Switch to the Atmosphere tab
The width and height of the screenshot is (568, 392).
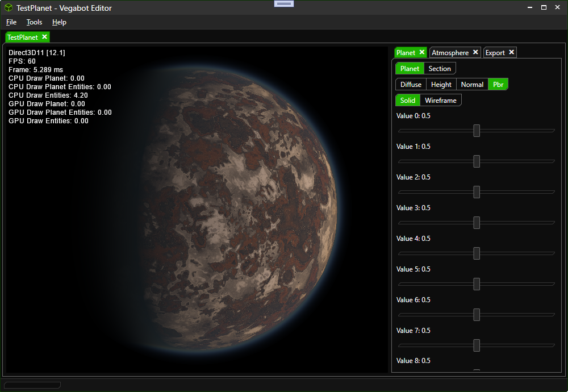(x=450, y=53)
